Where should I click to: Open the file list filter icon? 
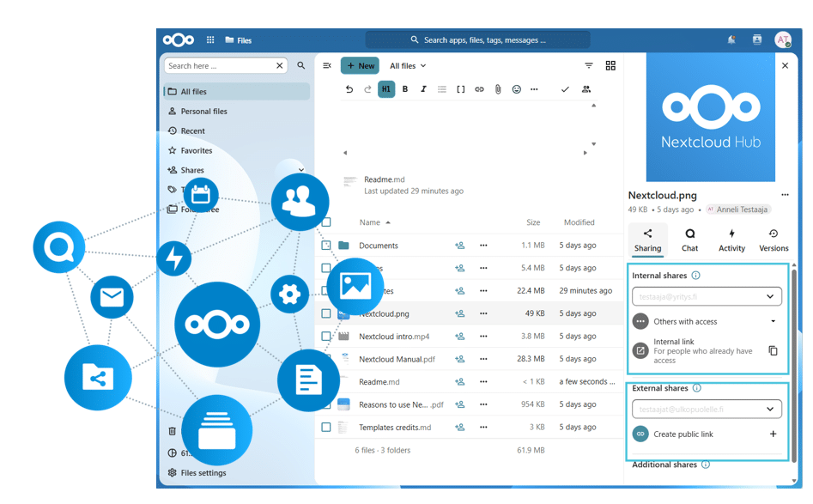[588, 65]
